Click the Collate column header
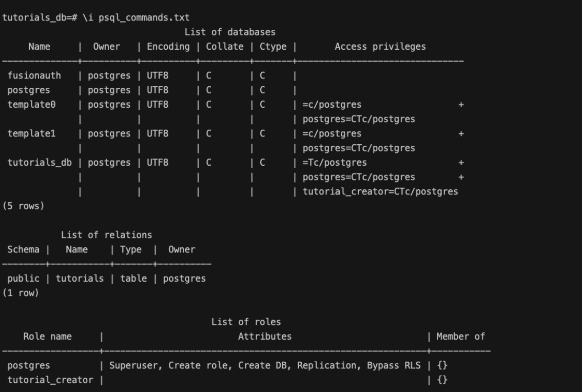 coord(225,47)
